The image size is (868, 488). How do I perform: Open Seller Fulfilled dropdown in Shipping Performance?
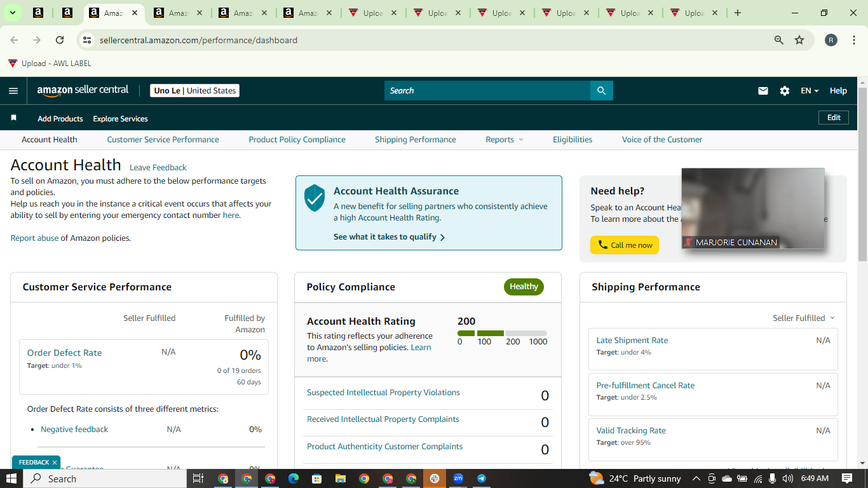click(803, 318)
